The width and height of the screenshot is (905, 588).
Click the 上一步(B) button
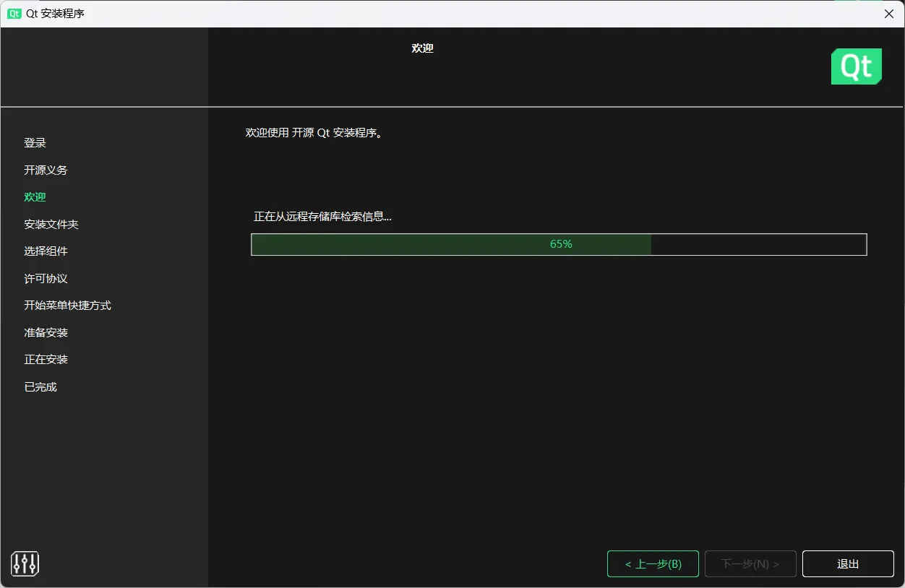(653, 563)
